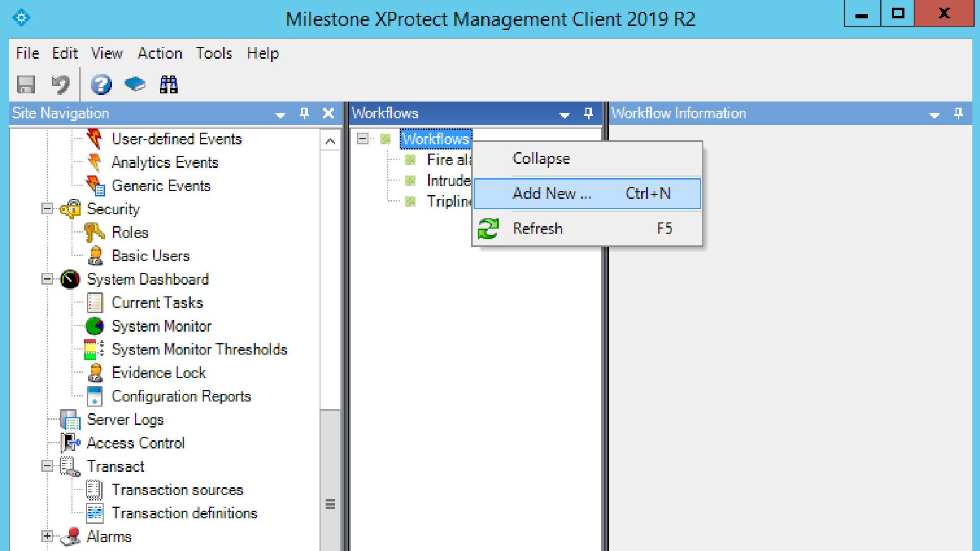The image size is (980, 551).
Task: Click the User-defined Events icon
Action: [x=94, y=138]
